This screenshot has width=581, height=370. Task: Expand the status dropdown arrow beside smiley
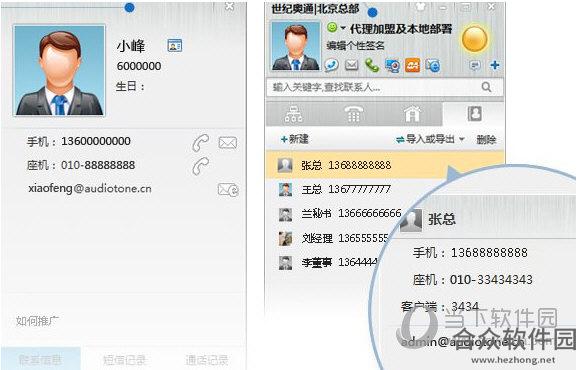343,28
